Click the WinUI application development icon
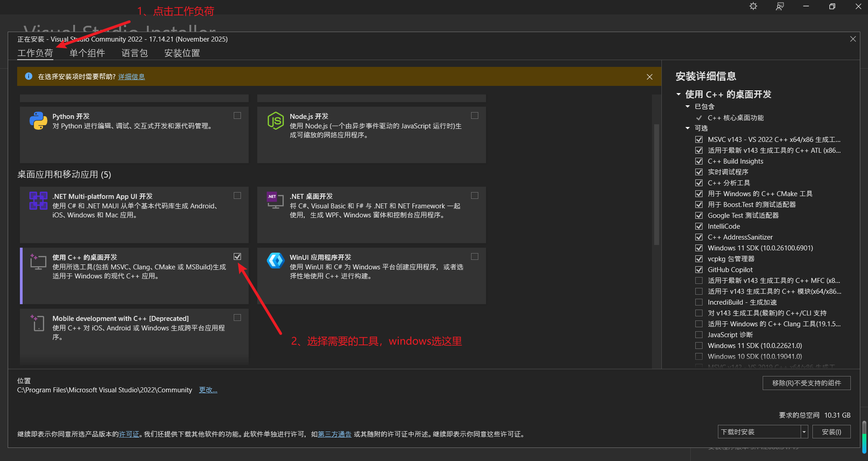 [x=275, y=261]
